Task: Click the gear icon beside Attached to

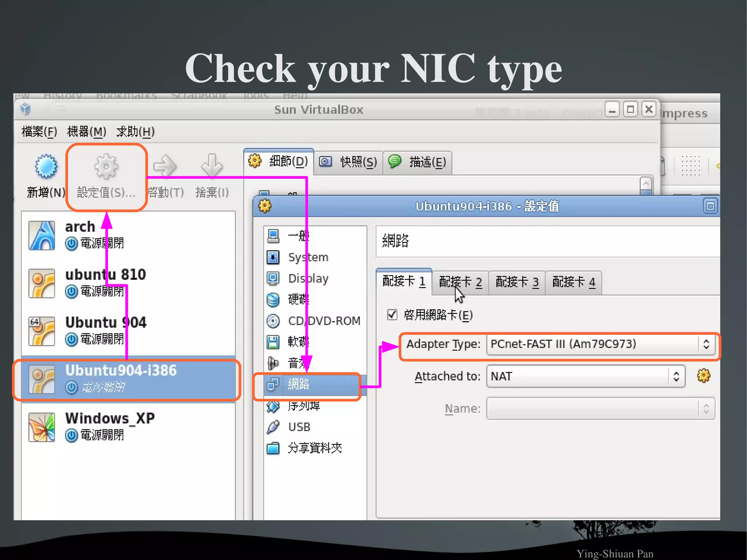Action: [x=704, y=376]
